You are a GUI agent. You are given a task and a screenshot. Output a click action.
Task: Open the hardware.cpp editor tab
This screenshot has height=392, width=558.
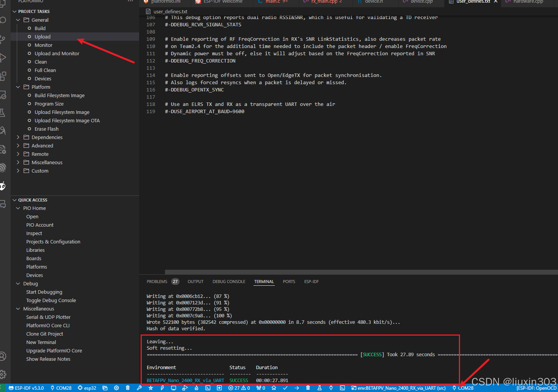click(528, 2)
